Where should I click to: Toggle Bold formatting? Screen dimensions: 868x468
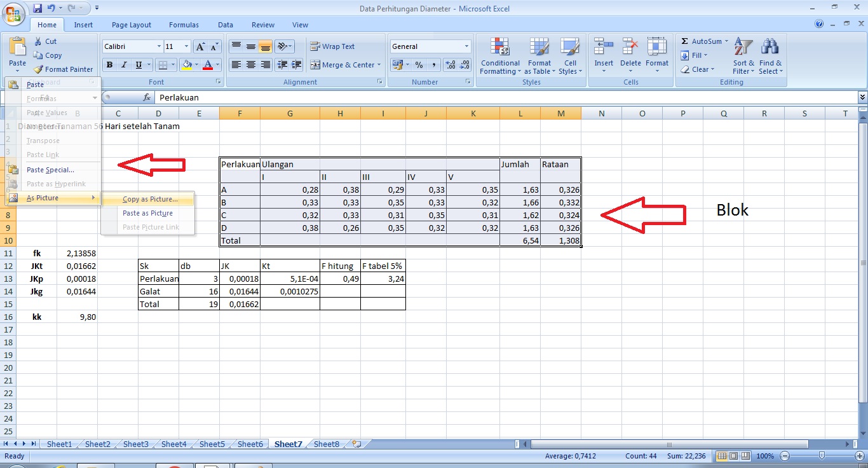[x=109, y=65]
